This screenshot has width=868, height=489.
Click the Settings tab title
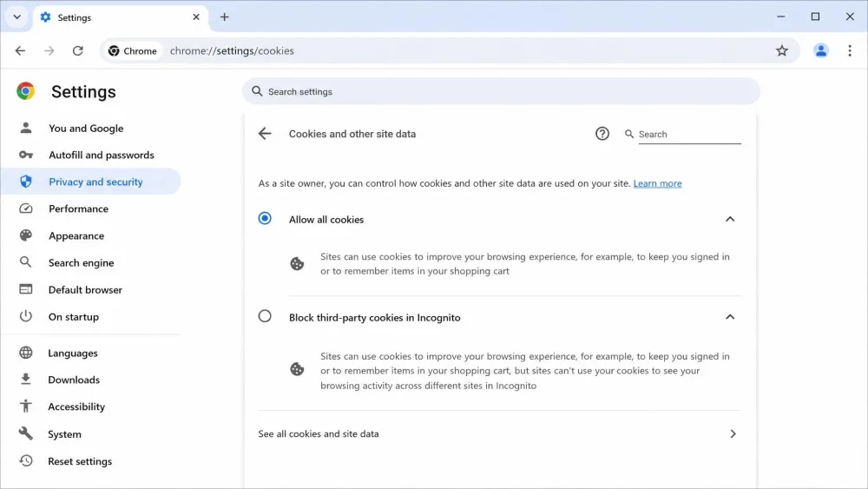[74, 17]
